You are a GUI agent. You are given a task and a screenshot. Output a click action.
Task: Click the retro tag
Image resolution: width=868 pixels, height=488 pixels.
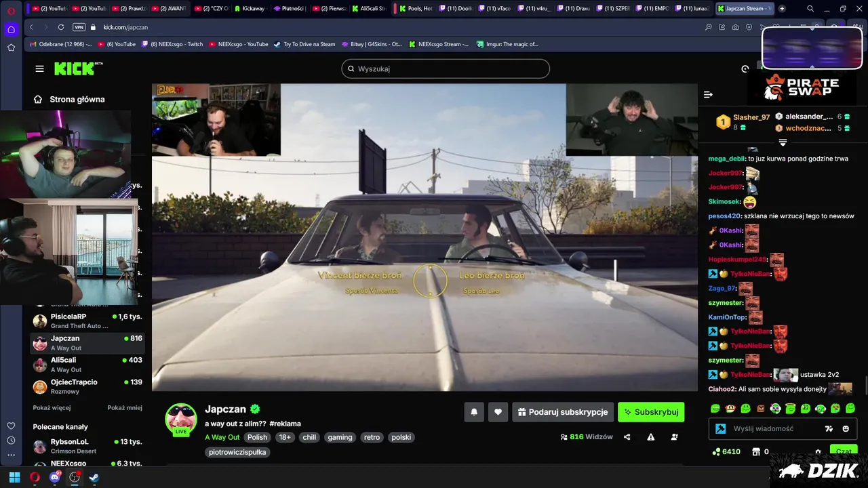click(372, 437)
